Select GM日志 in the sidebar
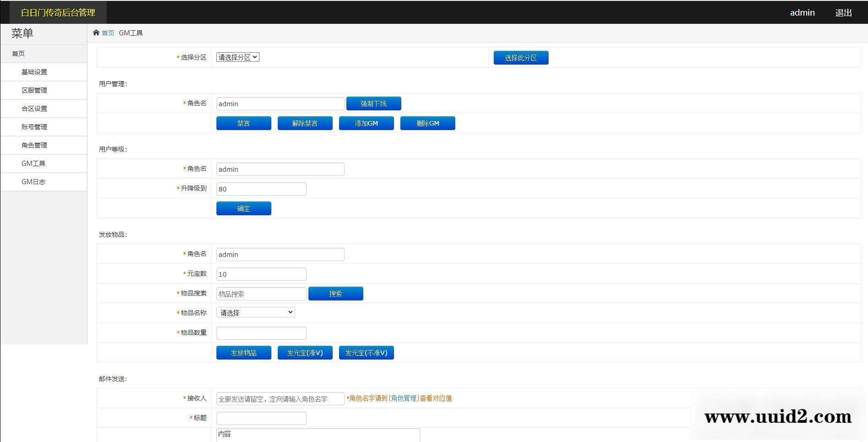 coord(33,182)
